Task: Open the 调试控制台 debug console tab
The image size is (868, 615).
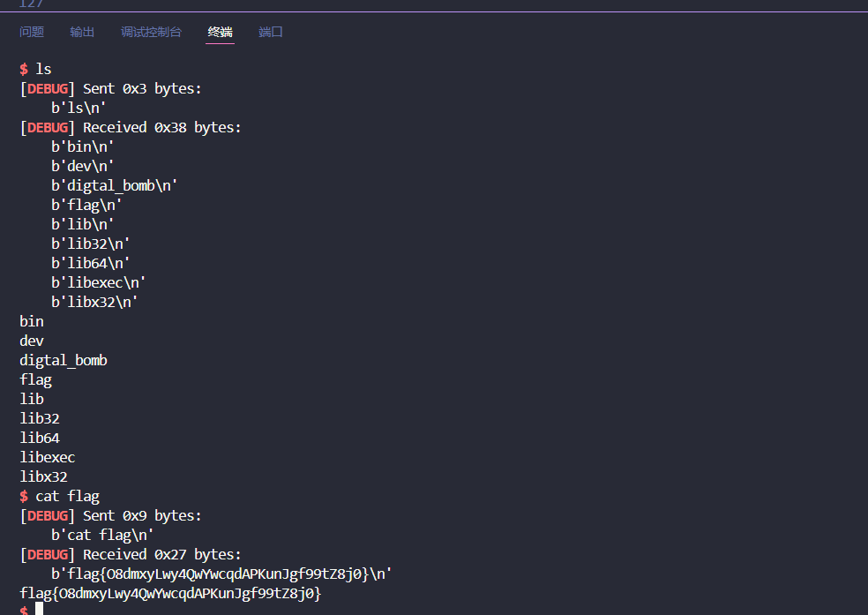Action: point(151,32)
